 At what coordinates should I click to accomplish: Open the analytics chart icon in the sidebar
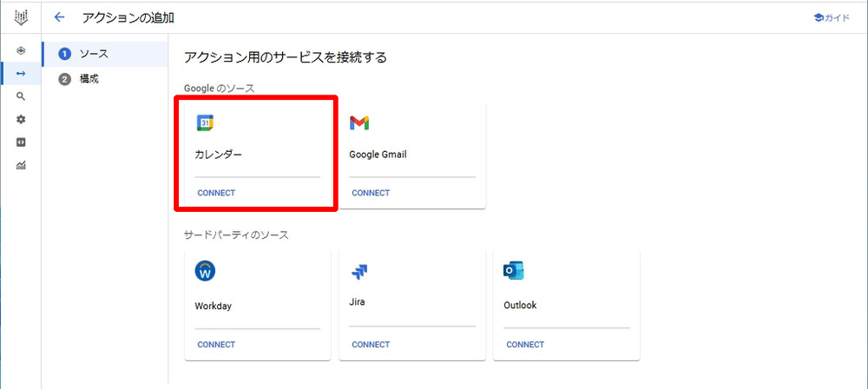pos(21,165)
